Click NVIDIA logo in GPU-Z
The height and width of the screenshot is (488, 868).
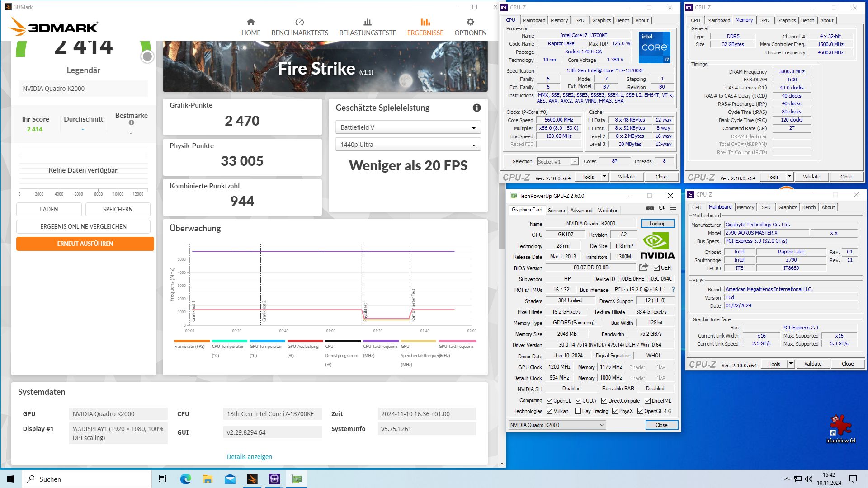(x=657, y=245)
